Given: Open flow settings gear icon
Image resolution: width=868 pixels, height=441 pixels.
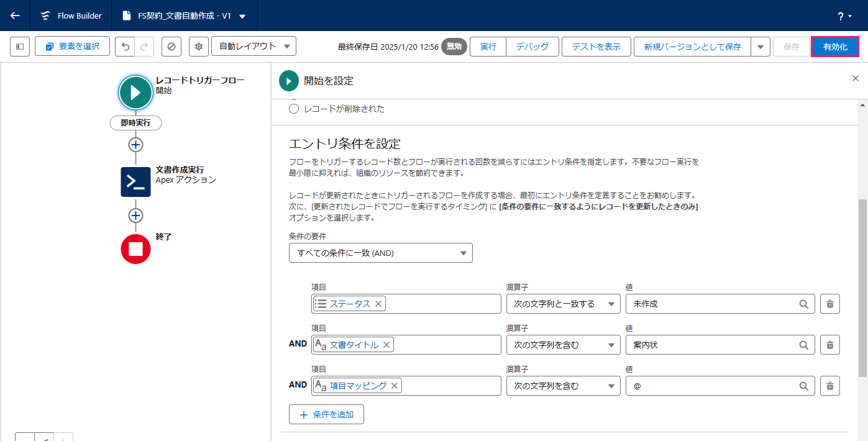Looking at the screenshot, I should coord(199,47).
